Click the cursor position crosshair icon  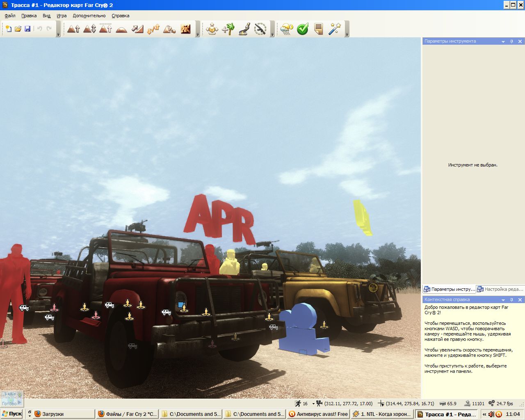click(381, 404)
